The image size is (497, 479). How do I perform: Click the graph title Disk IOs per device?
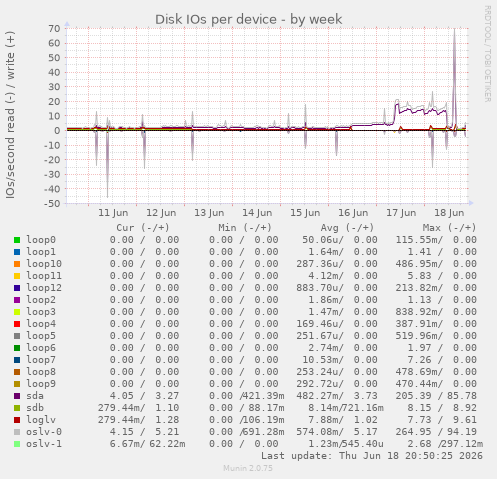click(x=249, y=19)
